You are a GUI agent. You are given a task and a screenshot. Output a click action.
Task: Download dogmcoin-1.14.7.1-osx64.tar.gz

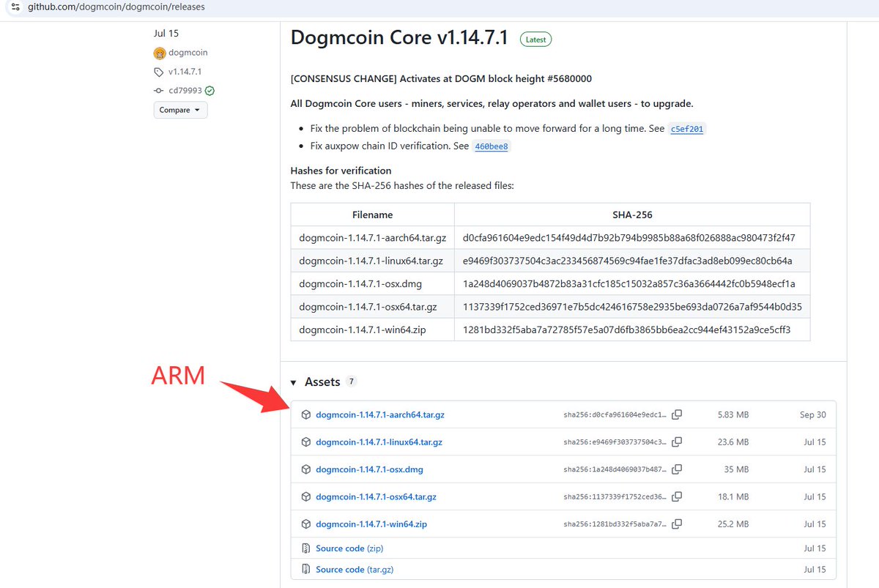pos(376,496)
